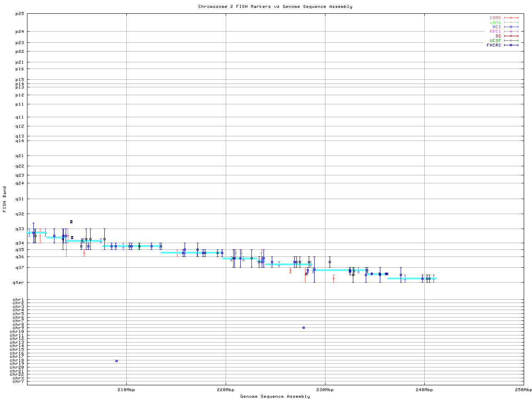
Task: Click the NCI blue square legend marker
Action: click(x=511, y=27)
